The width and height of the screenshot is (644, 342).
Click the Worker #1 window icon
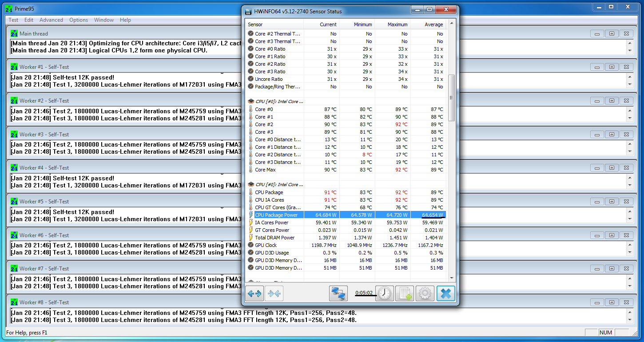tap(14, 67)
